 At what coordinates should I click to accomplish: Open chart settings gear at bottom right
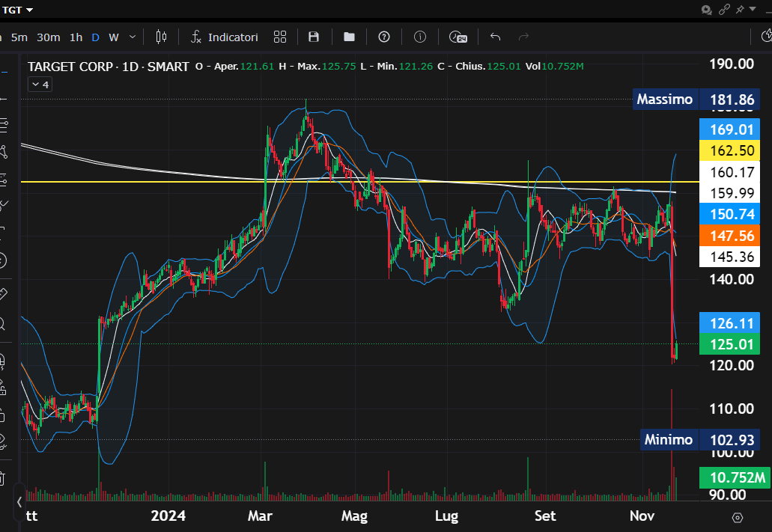737,517
